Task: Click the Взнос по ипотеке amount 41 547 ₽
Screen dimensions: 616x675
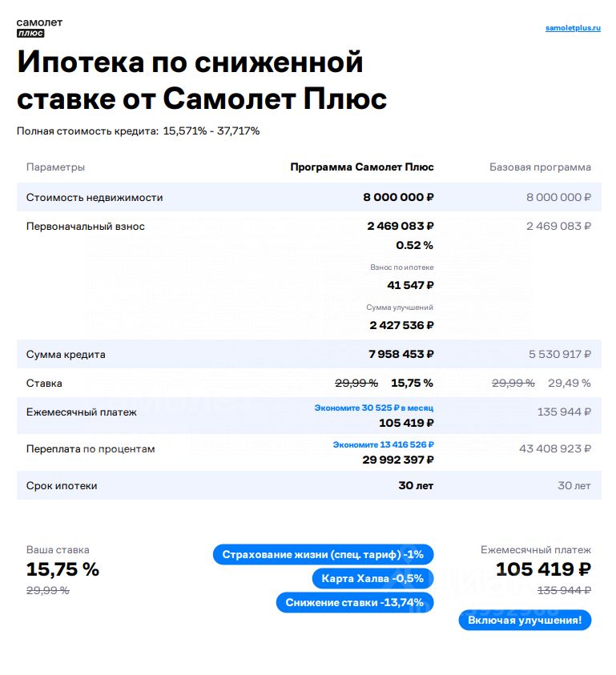Action: tap(410, 285)
